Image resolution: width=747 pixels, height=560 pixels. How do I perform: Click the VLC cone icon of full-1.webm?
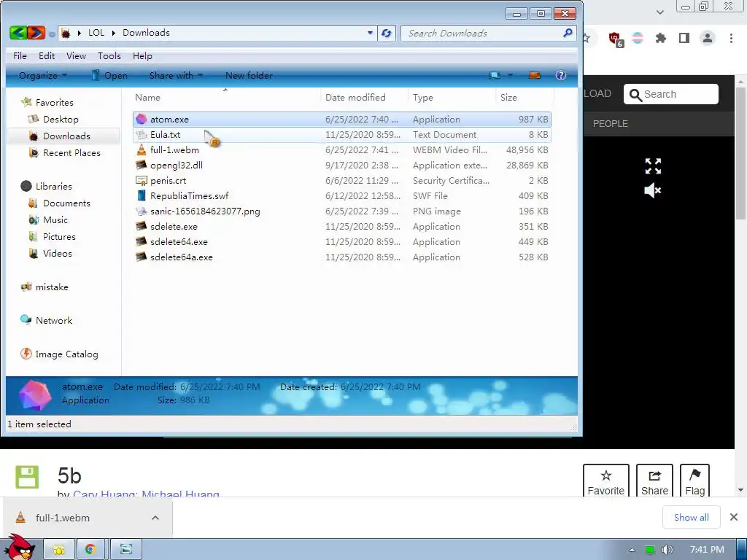(x=141, y=150)
